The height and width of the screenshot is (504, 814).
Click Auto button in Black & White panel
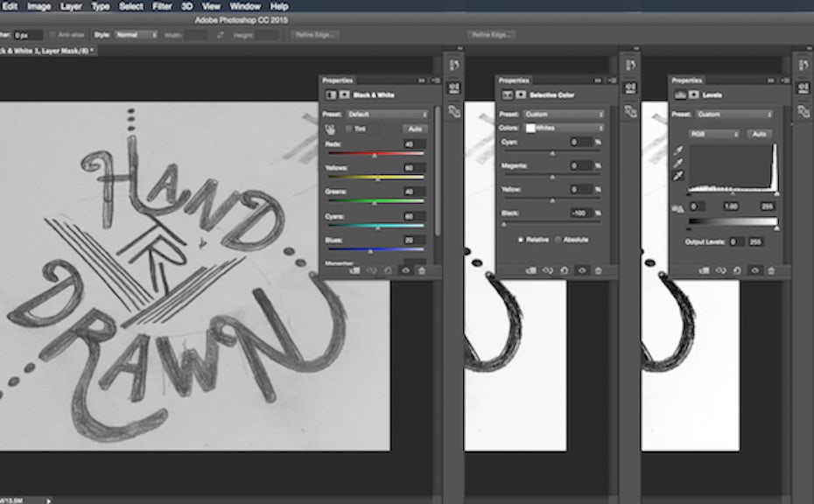point(413,129)
